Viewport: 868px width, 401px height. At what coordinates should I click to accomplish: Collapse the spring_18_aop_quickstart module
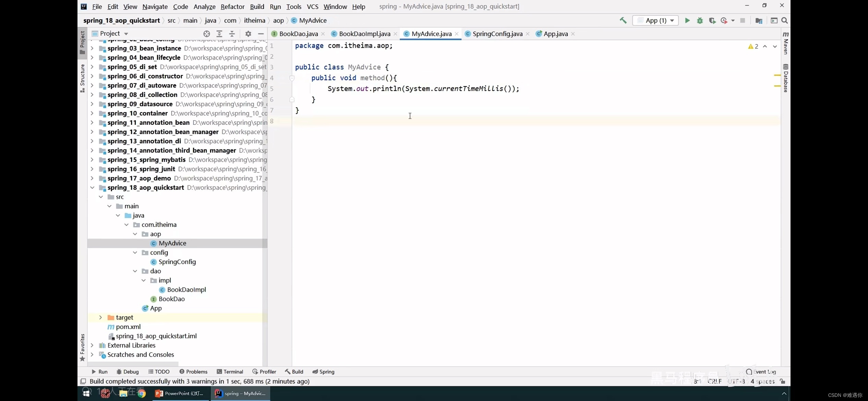[x=92, y=187]
